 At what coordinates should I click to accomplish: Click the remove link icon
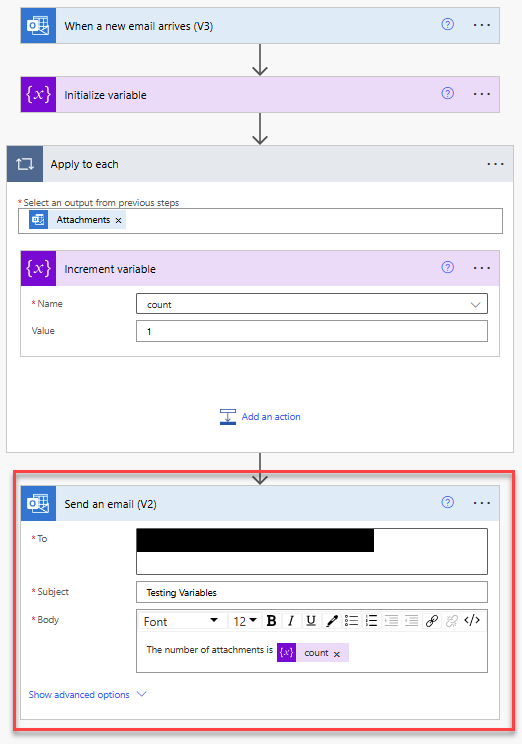[452, 621]
